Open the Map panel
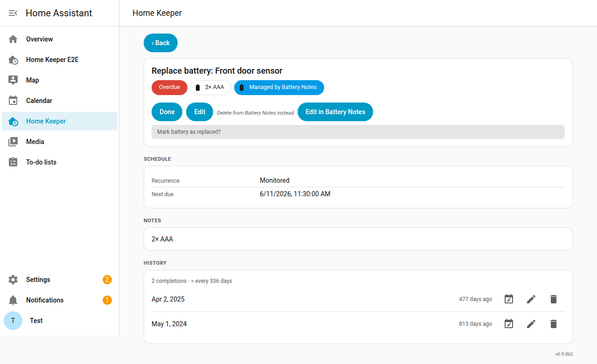Screen dimensions: 597x364 (60, 80)
